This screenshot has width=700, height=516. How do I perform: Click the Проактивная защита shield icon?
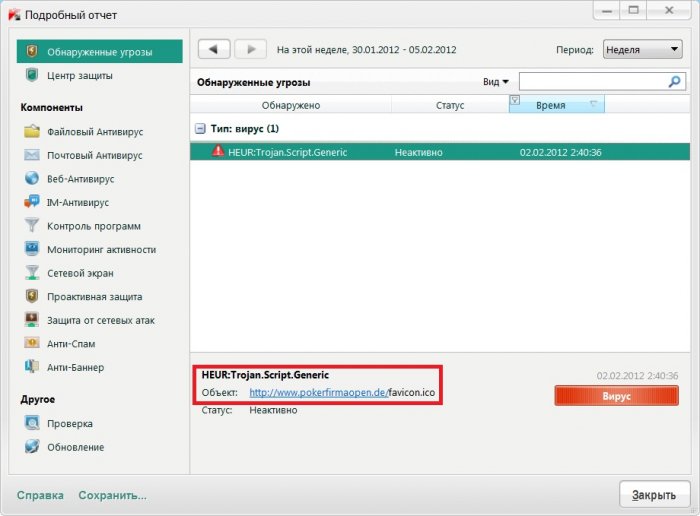pyautogui.click(x=32, y=296)
